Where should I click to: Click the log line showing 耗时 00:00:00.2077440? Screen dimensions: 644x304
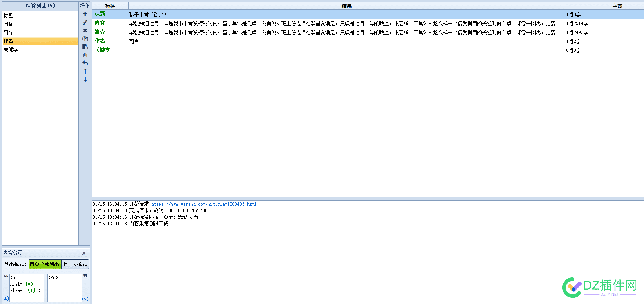tap(150, 210)
